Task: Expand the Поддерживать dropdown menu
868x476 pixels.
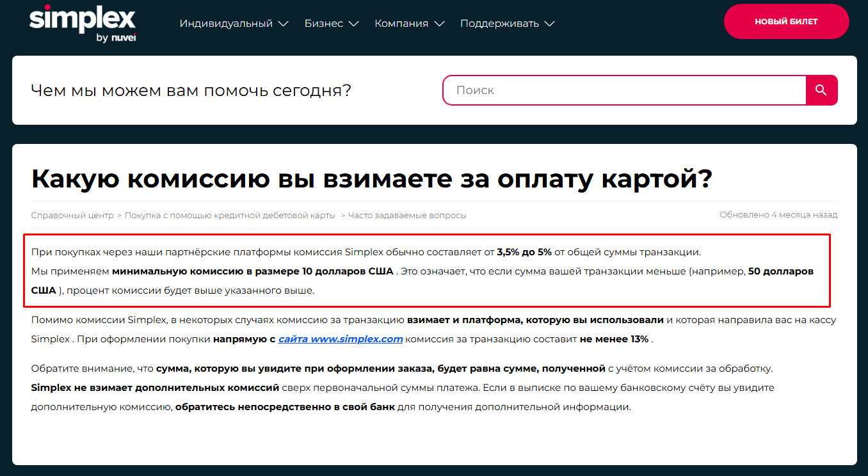Action: point(501,23)
